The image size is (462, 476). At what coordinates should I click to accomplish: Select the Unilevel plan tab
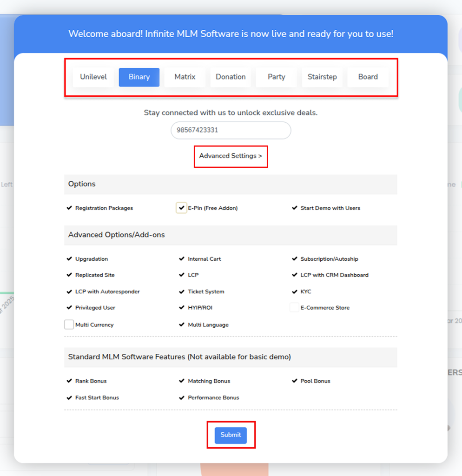point(93,77)
